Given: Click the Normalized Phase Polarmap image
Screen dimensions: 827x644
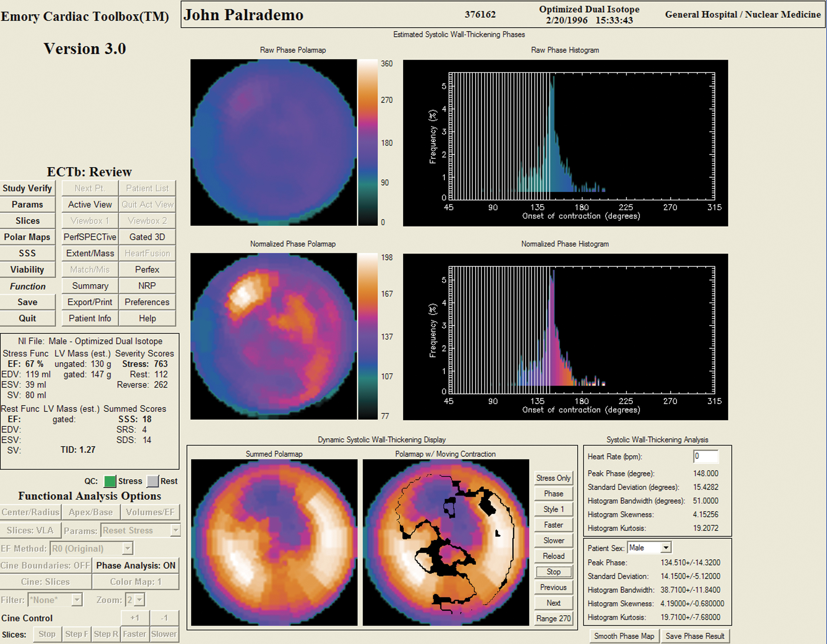Looking at the screenshot, I should tap(273, 337).
